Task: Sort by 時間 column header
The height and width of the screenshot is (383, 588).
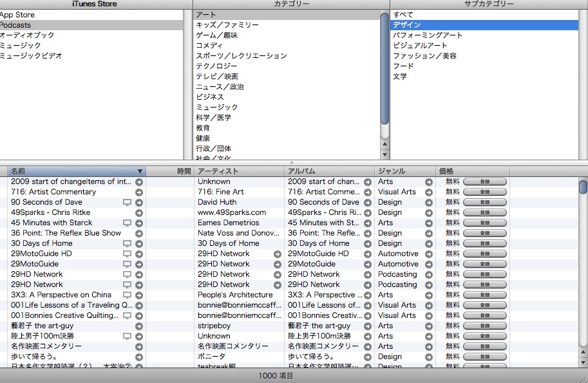Action: pyautogui.click(x=170, y=171)
